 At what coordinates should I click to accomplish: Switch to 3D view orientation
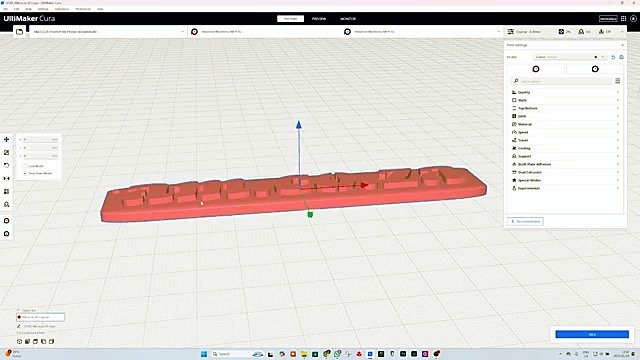[x=19, y=341]
